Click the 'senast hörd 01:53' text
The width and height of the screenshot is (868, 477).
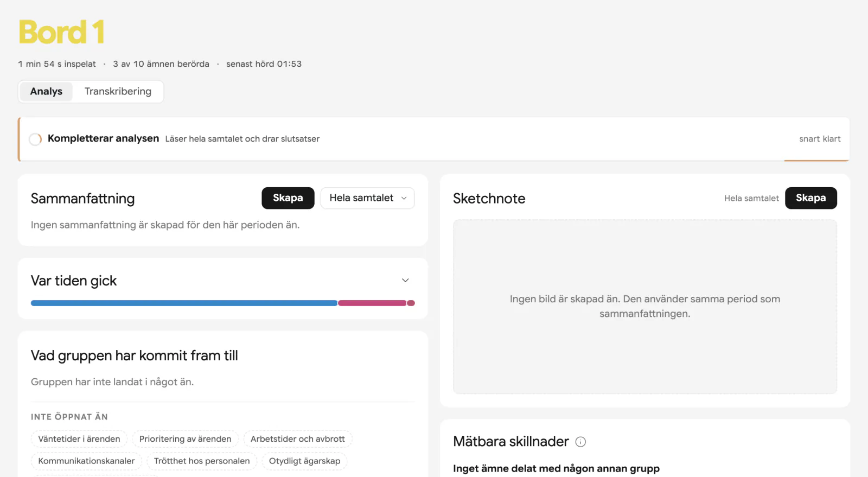(264, 64)
